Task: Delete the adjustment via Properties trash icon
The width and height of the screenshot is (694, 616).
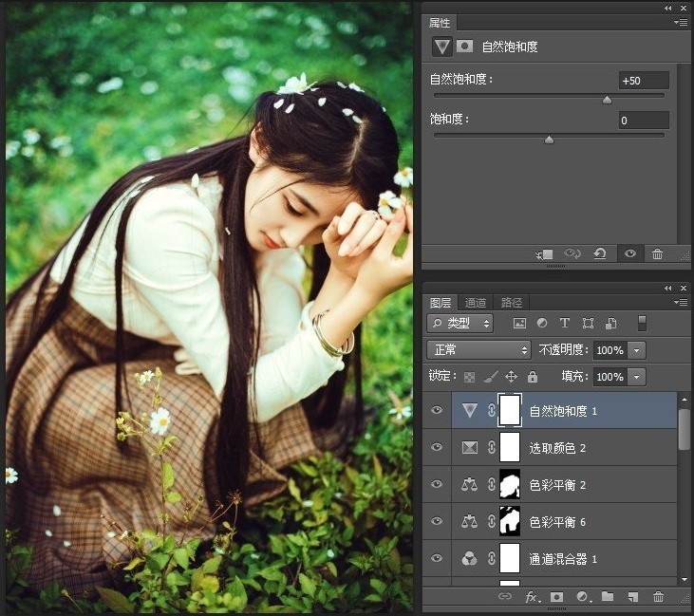Action: coord(657,254)
